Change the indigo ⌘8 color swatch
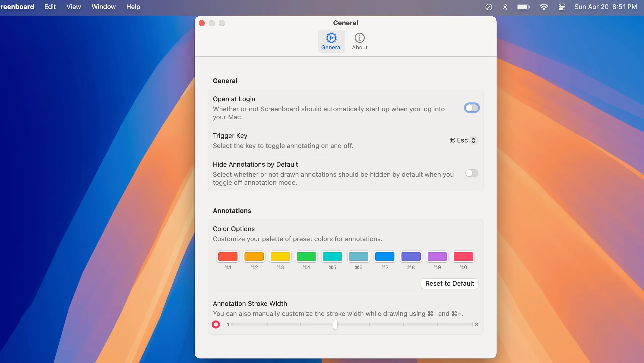 click(411, 257)
